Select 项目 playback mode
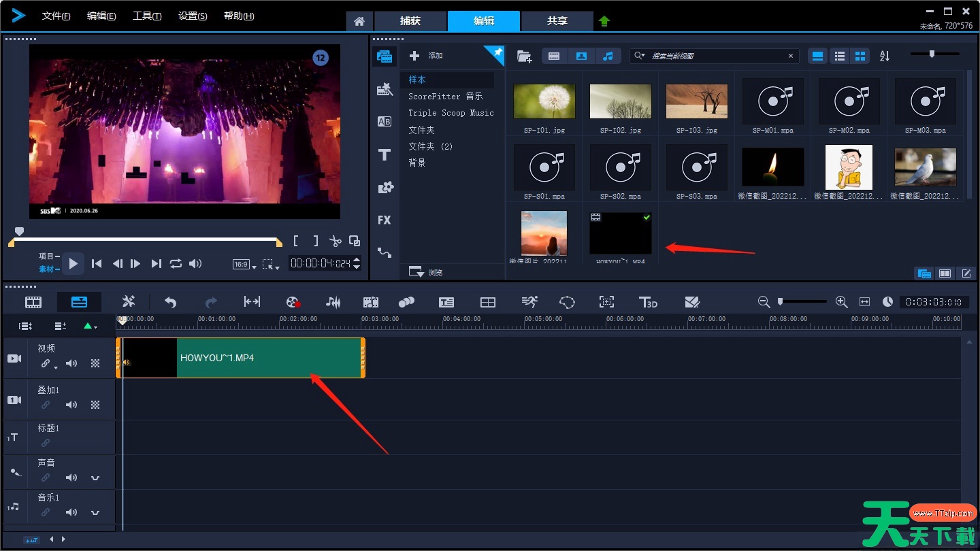The width and height of the screenshot is (980, 551). 49,256
